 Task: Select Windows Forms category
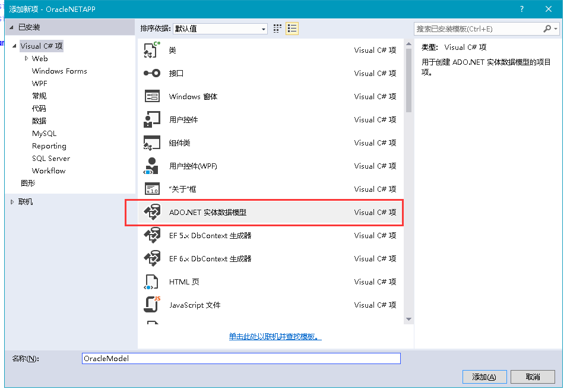pyautogui.click(x=59, y=71)
